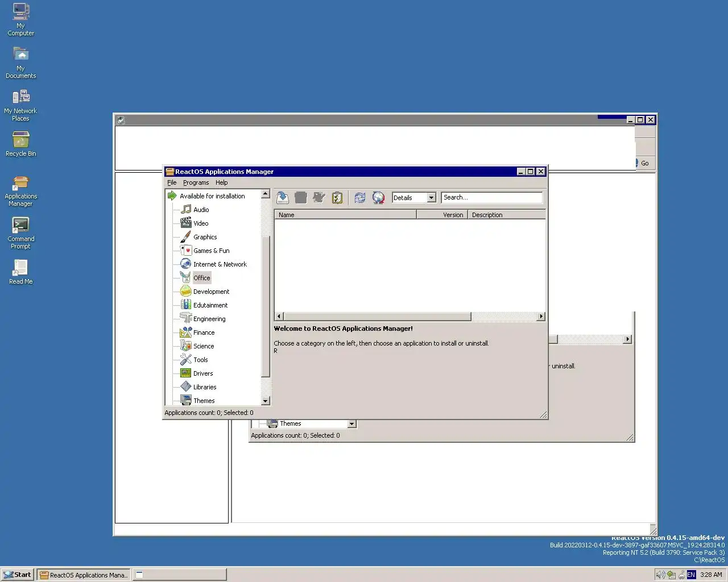Screen dimensions: 728x582
Task: Select the Video category icon
Action: 186,223
